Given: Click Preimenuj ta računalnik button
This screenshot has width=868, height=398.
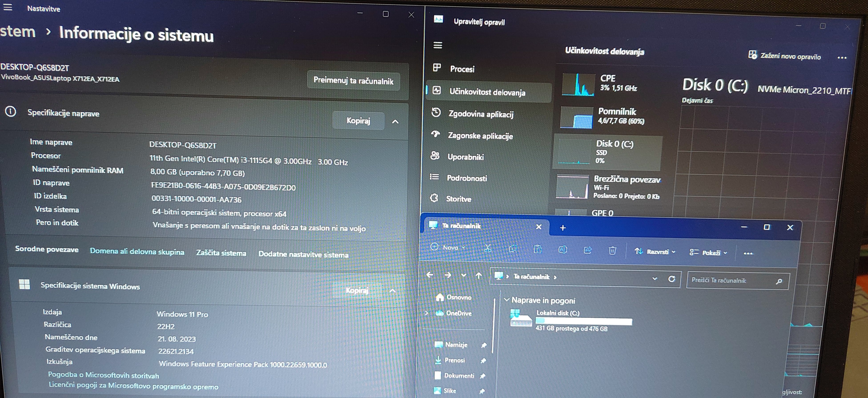Looking at the screenshot, I should (354, 81).
